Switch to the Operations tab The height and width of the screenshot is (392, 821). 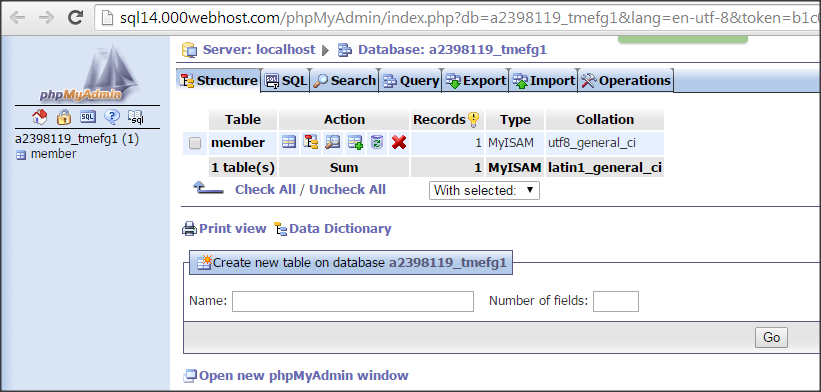pyautogui.click(x=626, y=81)
